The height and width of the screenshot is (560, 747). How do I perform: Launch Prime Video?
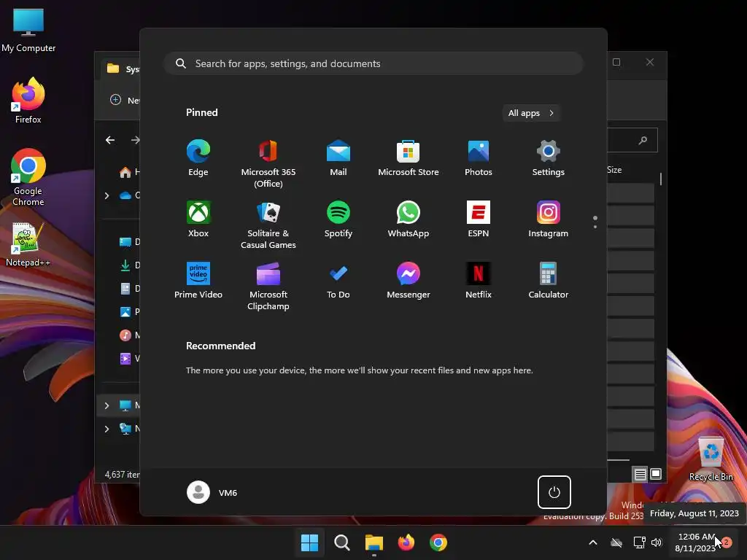pyautogui.click(x=198, y=281)
